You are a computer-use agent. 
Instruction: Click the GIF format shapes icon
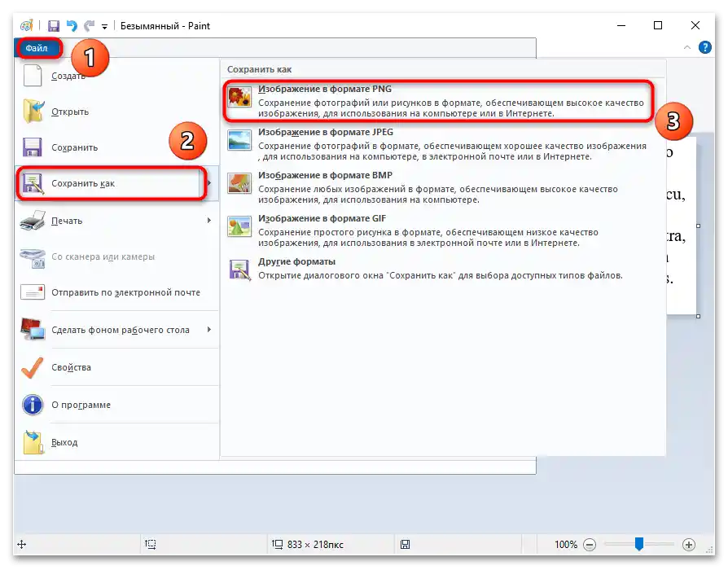pyautogui.click(x=239, y=226)
